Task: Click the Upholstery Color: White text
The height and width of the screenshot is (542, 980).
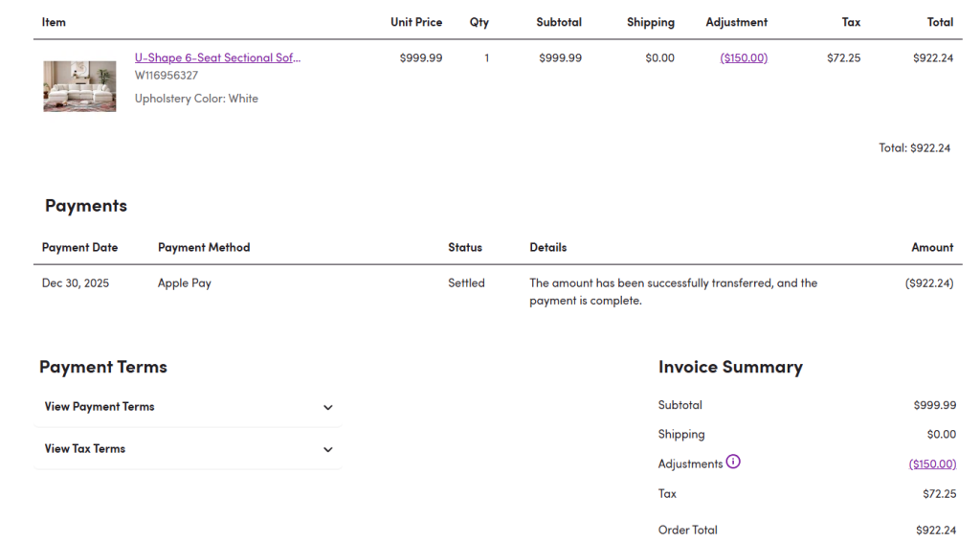Action: point(196,99)
